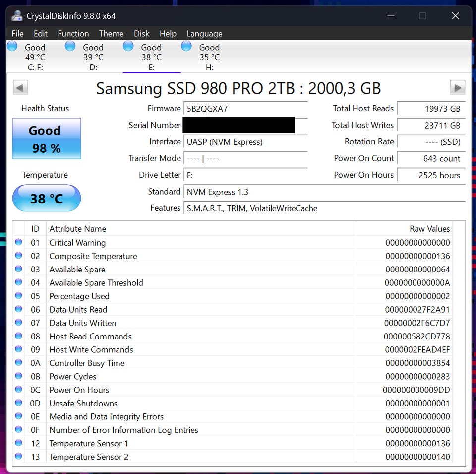Select the C: F: disk tab
This screenshot has width=476, height=474.
[x=35, y=57]
